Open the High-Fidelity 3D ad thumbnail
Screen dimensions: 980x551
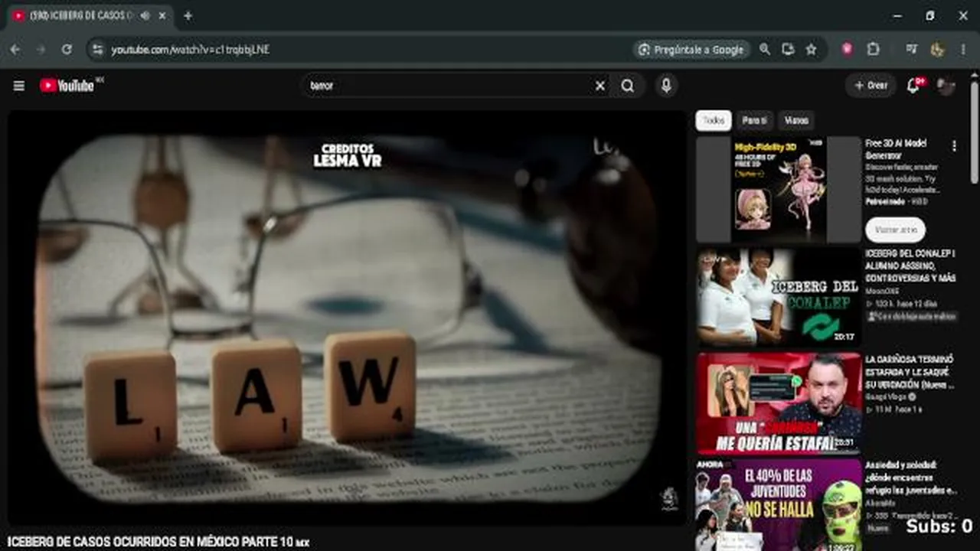pos(779,190)
